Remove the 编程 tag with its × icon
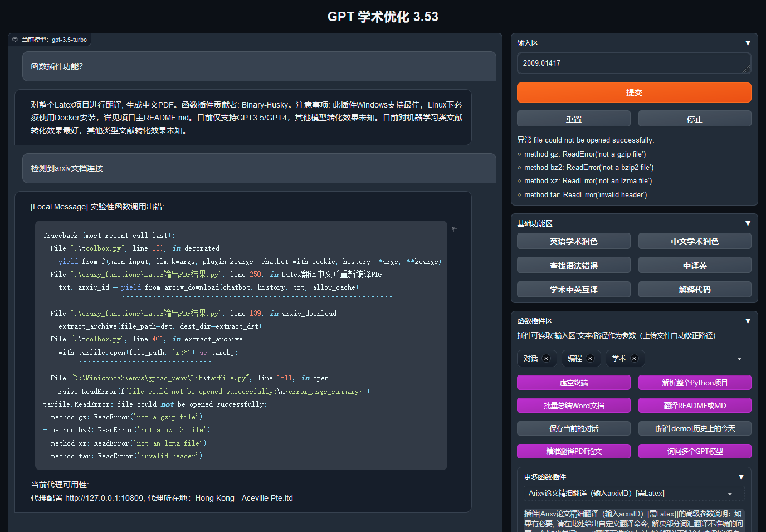The height and width of the screenshot is (532, 766). point(591,358)
